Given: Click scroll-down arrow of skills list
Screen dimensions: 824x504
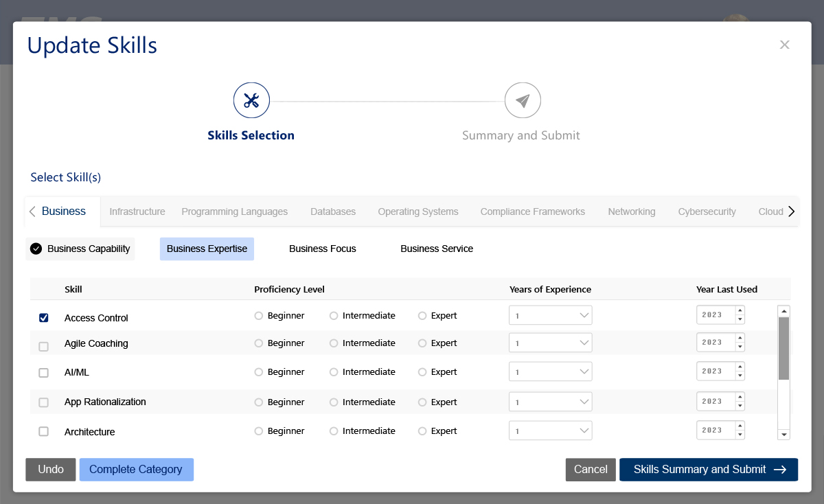Looking at the screenshot, I should coord(783,434).
